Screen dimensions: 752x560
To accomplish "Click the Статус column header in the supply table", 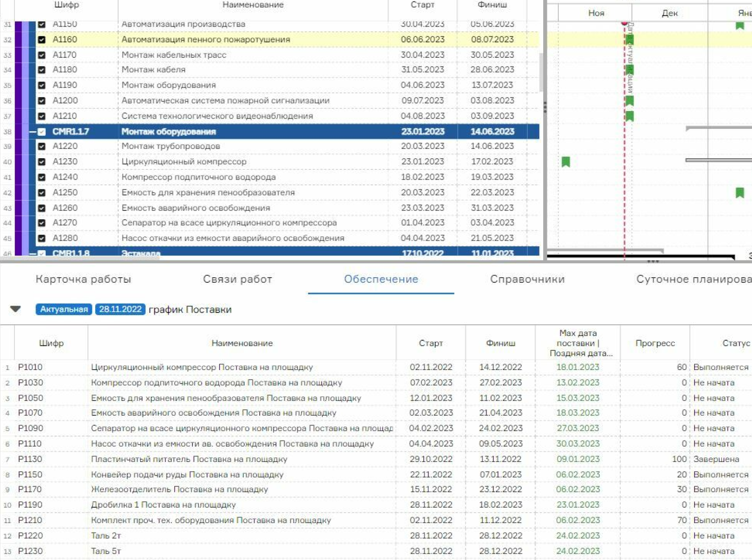I will pos(736,343).
